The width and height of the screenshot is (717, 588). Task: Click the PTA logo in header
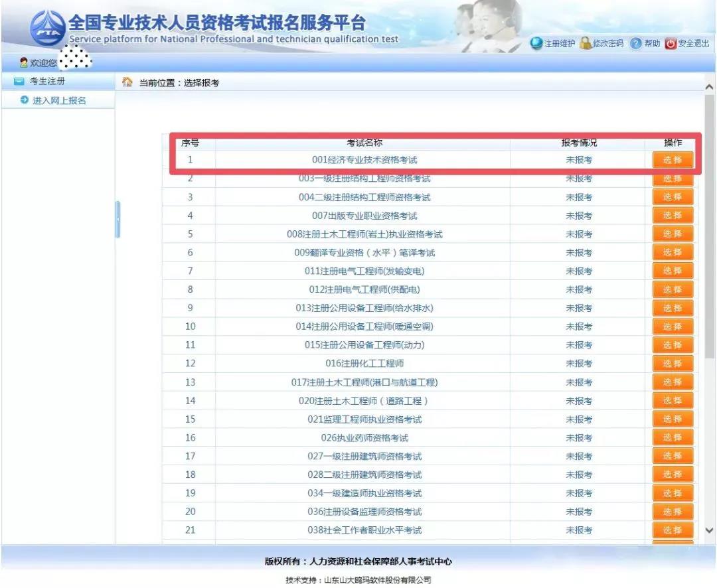tap(48, 29)
